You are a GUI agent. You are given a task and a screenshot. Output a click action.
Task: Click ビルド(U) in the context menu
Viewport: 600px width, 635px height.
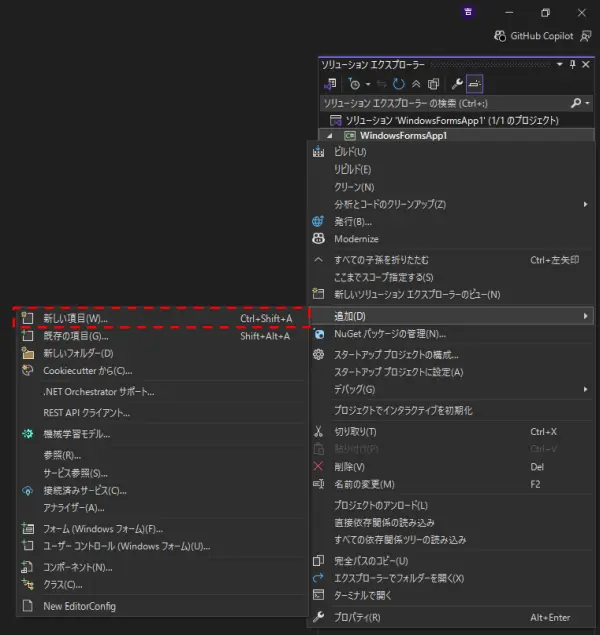350,151
